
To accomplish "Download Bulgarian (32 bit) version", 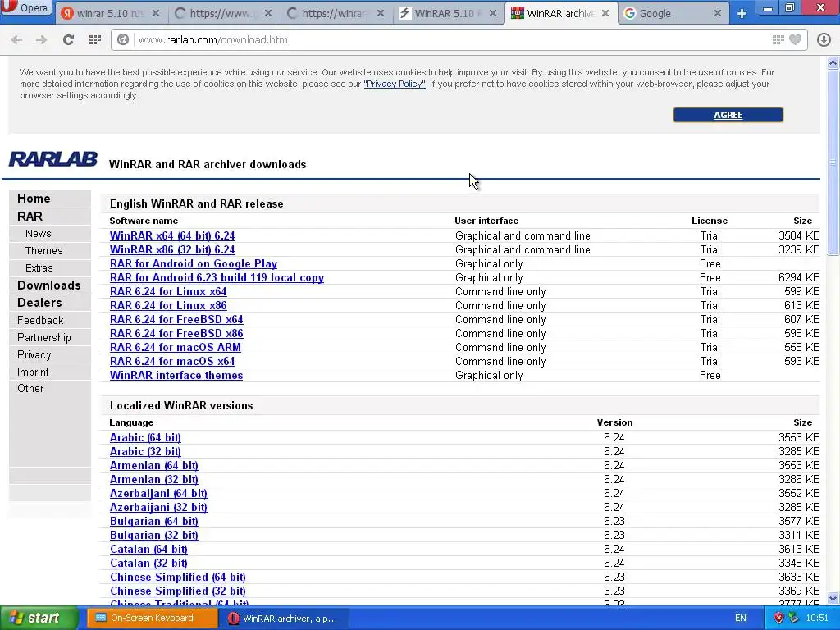I will tap(153, 535).
